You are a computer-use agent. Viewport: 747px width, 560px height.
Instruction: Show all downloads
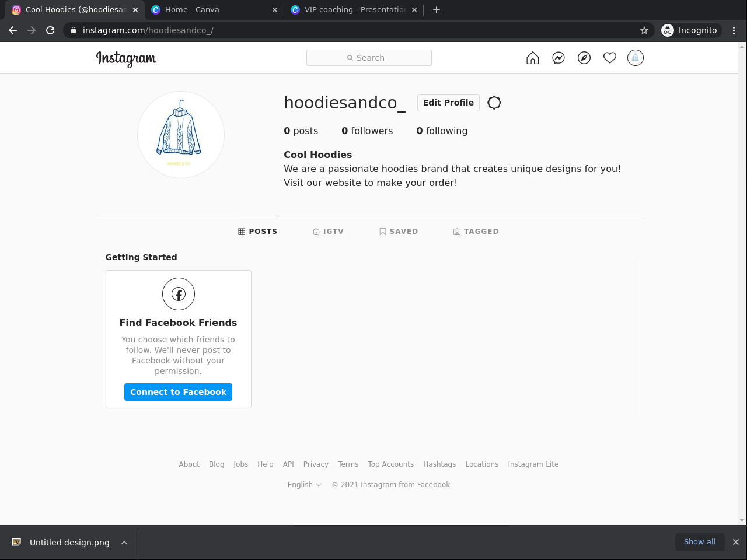point(700,542)
